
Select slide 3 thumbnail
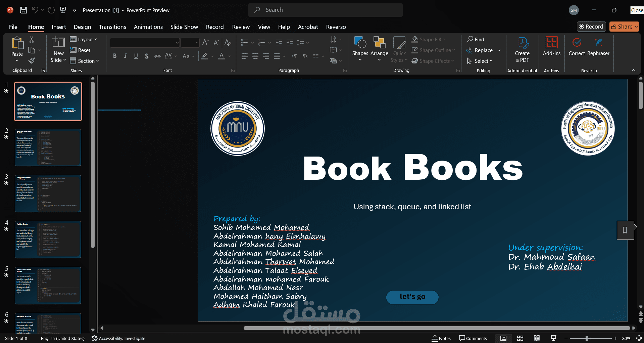(x=48, y=194)
